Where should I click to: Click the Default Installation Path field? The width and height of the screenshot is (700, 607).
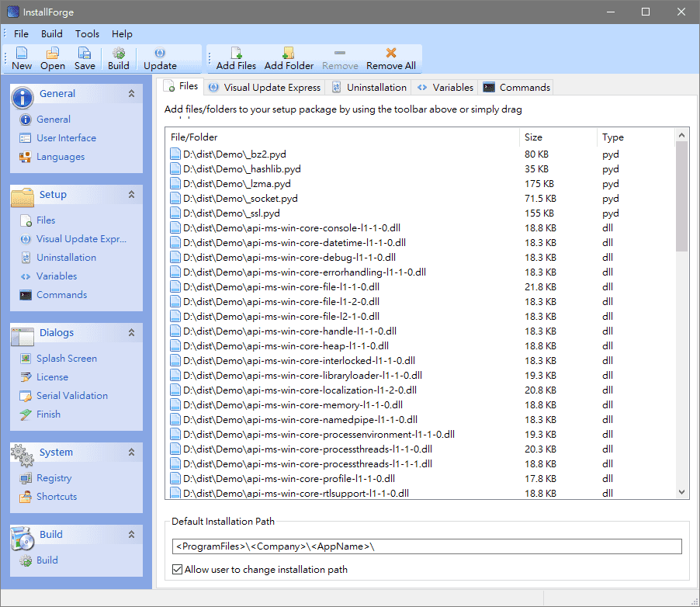point(427,546)
